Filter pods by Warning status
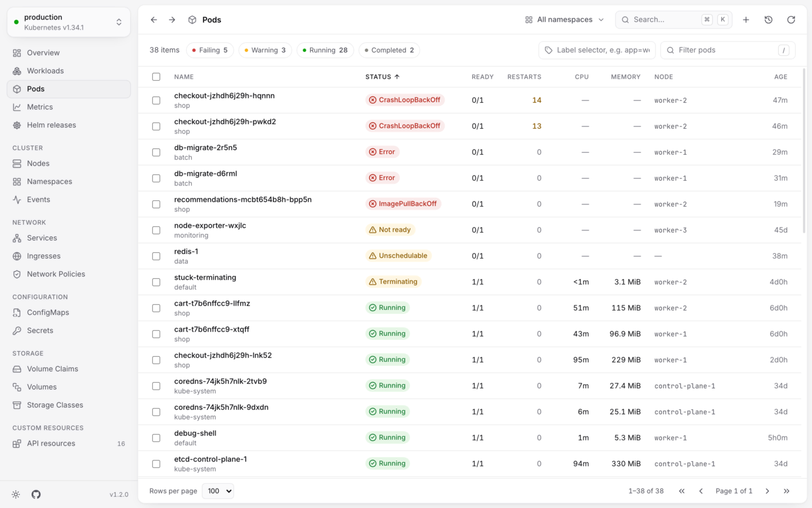This screenshot has width=812, height=508. click(x=265, y=50)
